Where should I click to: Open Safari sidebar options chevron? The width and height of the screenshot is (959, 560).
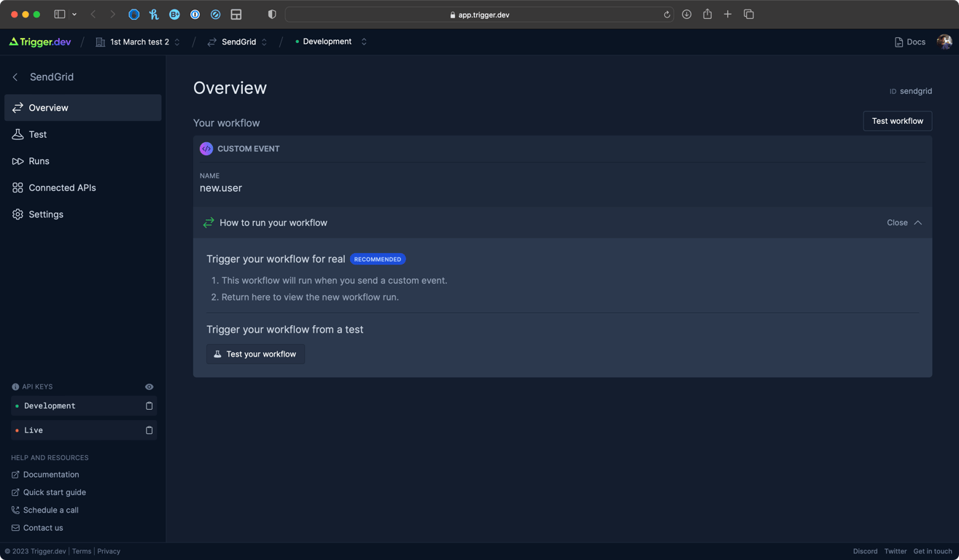click(74, 15)
